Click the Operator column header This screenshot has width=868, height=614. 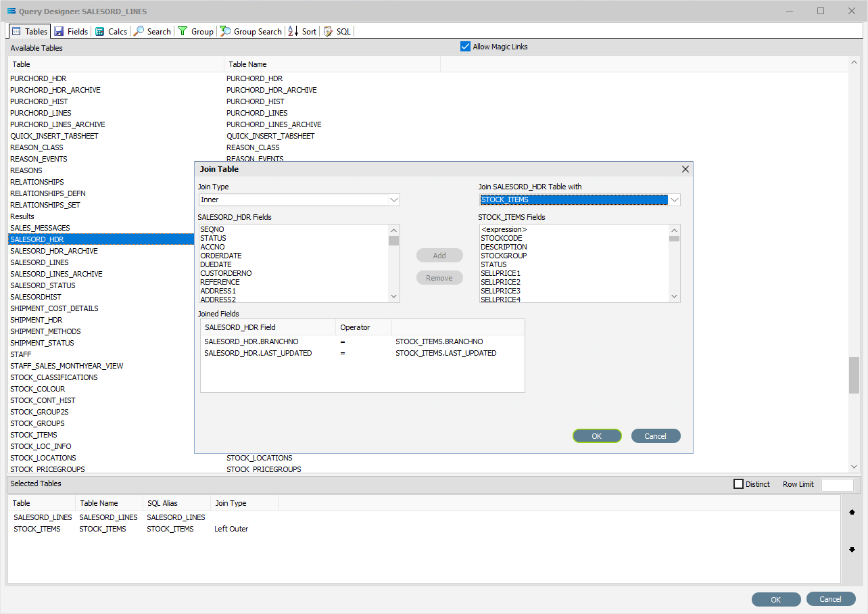(x=364, y=327)
